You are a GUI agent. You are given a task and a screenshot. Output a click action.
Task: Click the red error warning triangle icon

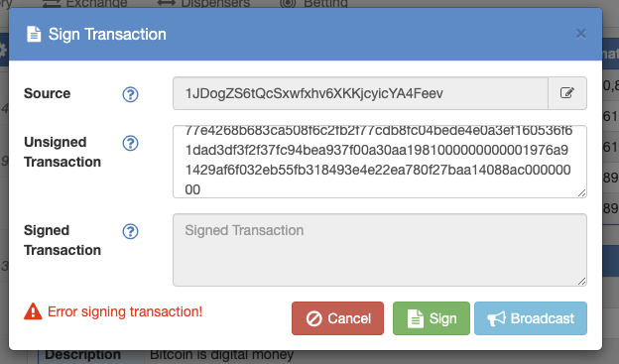coord(33,311)
